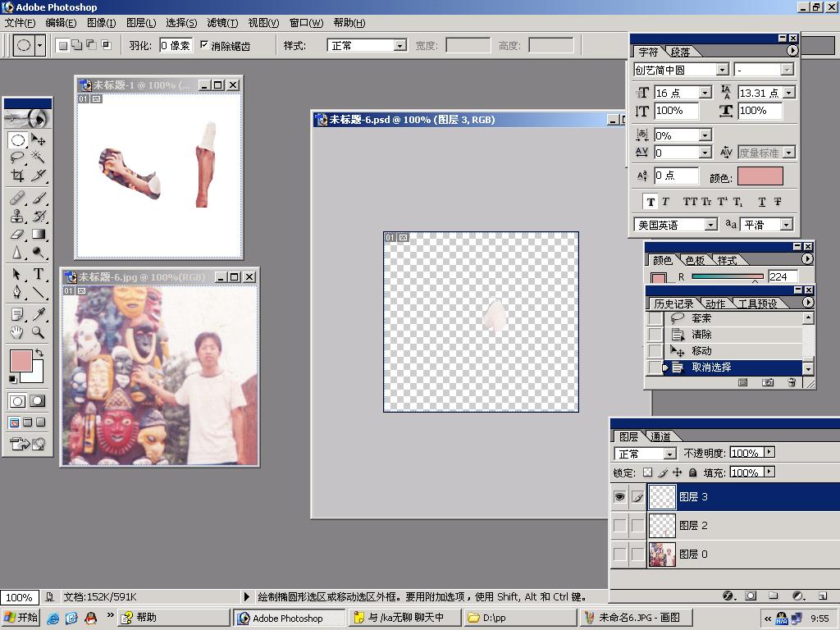Select the Horizontal Type tool

[38, 274]
